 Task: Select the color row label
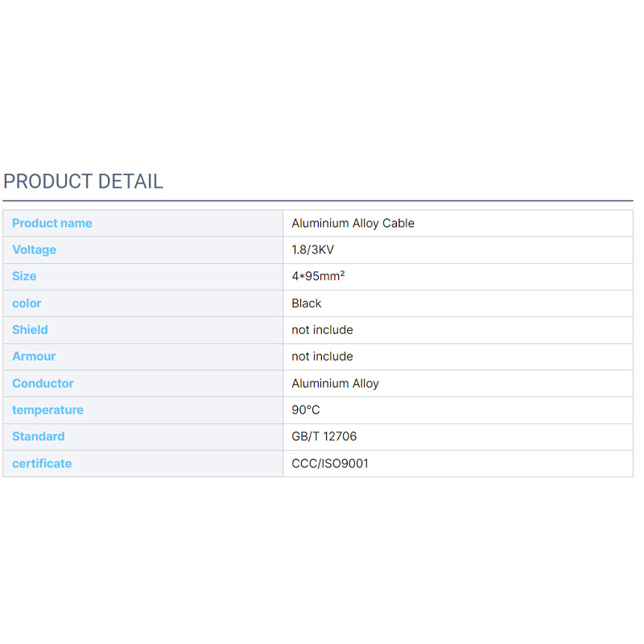coord(27,303)
